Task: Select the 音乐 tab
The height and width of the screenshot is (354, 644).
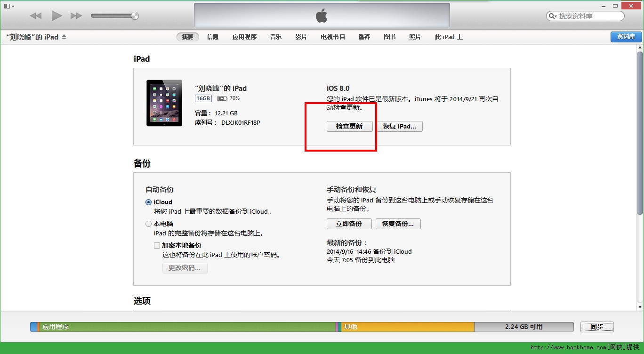Action: (276, 37)
